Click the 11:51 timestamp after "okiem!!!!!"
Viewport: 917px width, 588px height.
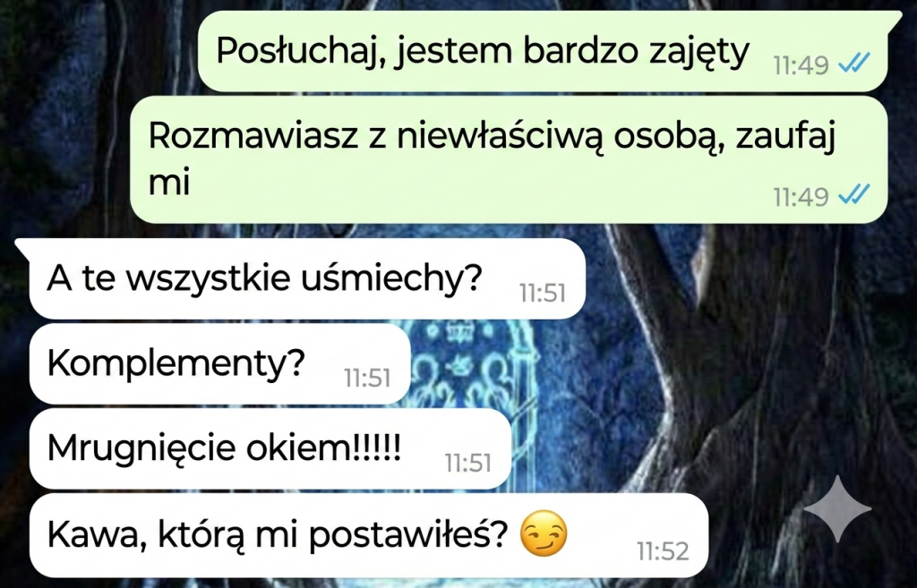[467, 463]
